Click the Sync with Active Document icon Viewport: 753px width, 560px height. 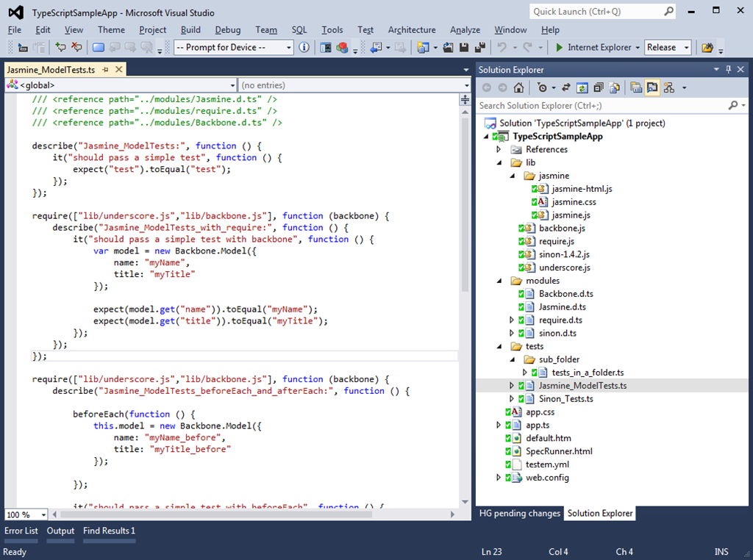[x=565, y=87]
